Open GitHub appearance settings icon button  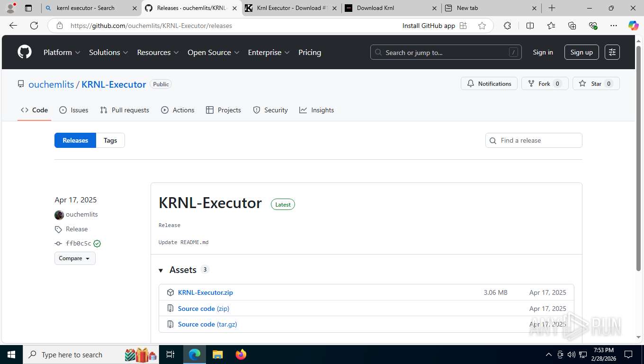point(612,52)
